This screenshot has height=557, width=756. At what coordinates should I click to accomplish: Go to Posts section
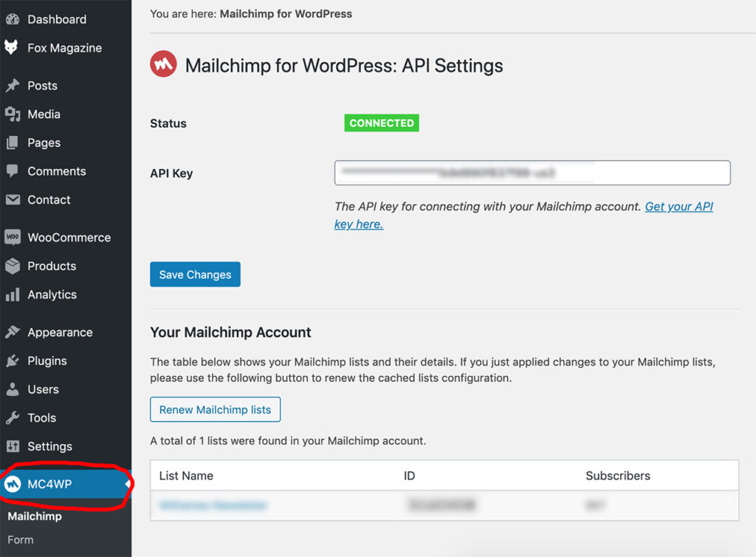[x=42, y=86]
